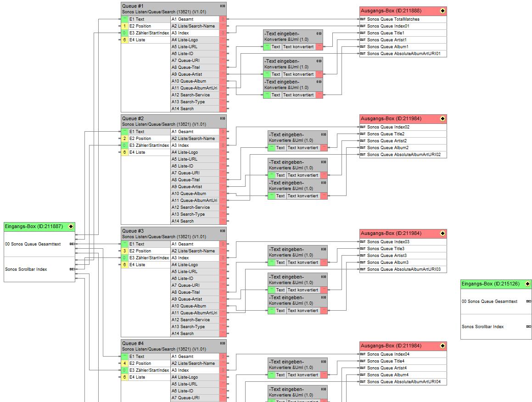Viewport: 532px width, 402px height.
Task: Click red A1 Gesamt output value in Queue #1
Action: pyautogui.click(x=223, y=19)
